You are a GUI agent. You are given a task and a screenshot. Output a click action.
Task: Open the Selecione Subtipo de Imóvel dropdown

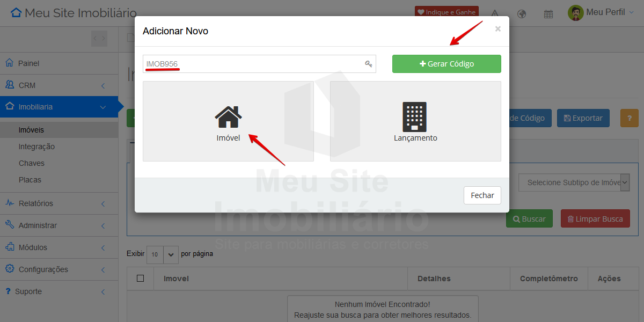click(573, 182)
